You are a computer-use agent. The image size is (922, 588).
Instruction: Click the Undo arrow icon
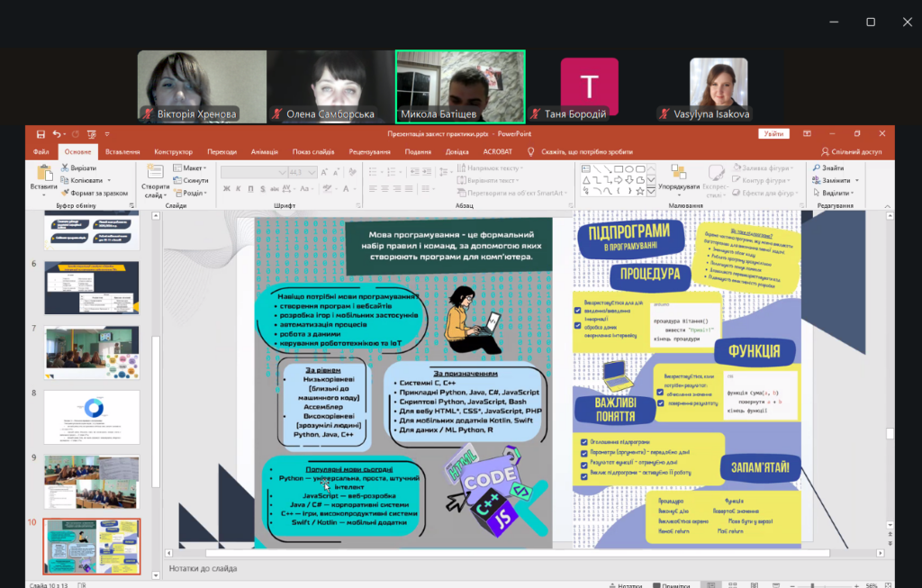(x=57, y=134)
